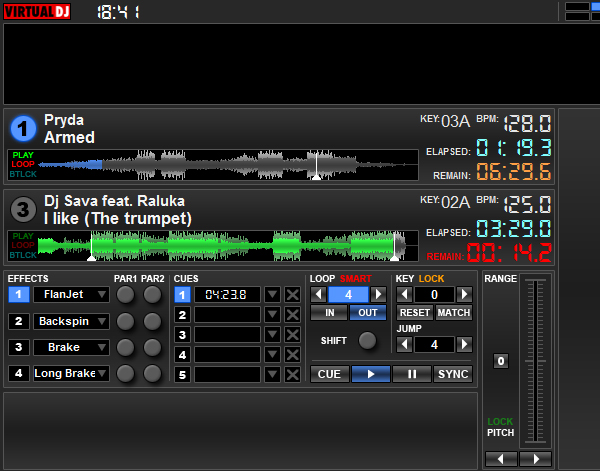Image resolution: width=600 pixels, height=471 pixels.
Task: Trigger cue point 1
Action: point(182,295)
